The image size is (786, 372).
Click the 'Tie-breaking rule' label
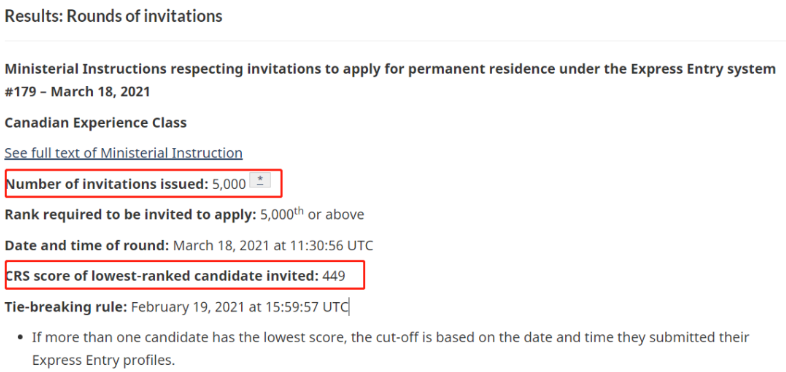point(66,306)
